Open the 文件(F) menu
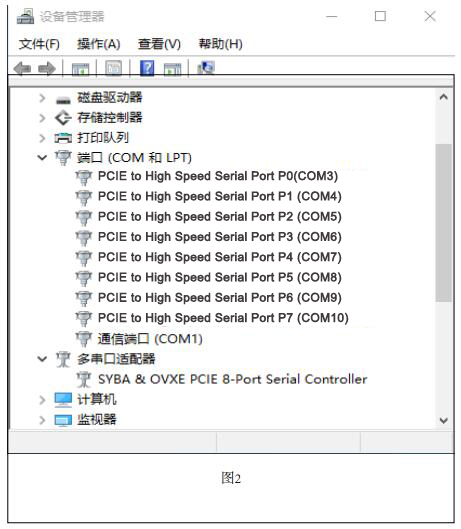 39,44
